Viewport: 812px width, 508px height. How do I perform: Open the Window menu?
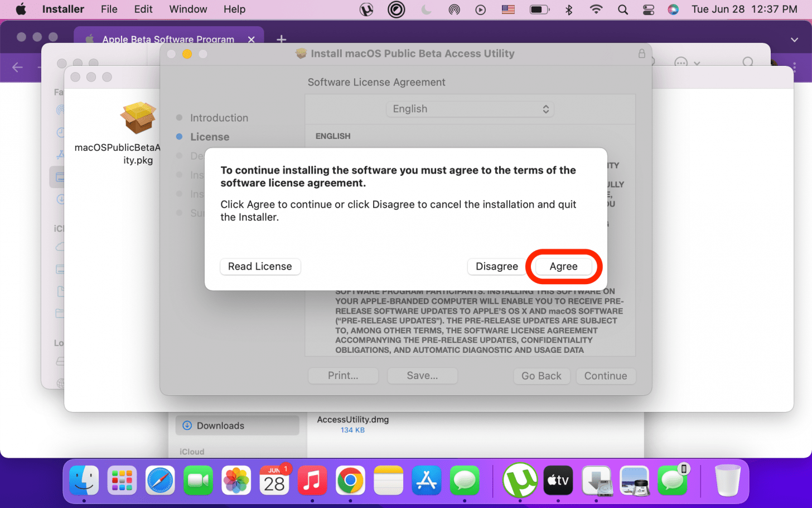[188, 9]
